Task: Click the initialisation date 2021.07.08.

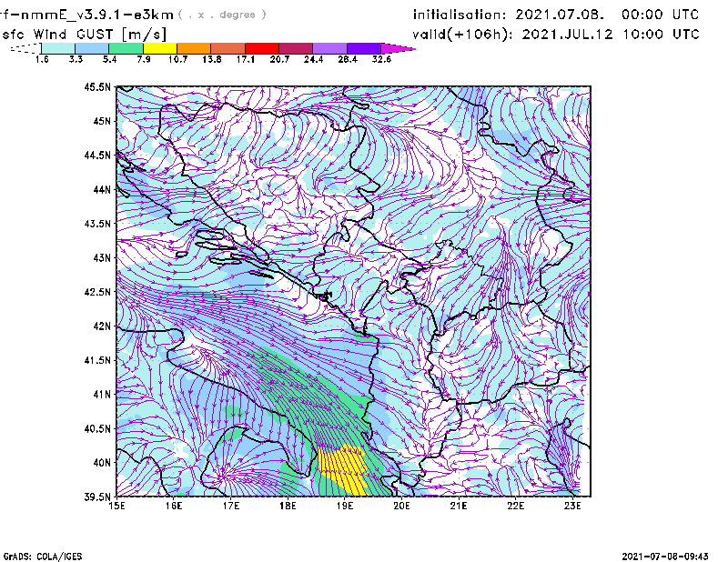Action: pyautogui.click(x=560, y=15)
